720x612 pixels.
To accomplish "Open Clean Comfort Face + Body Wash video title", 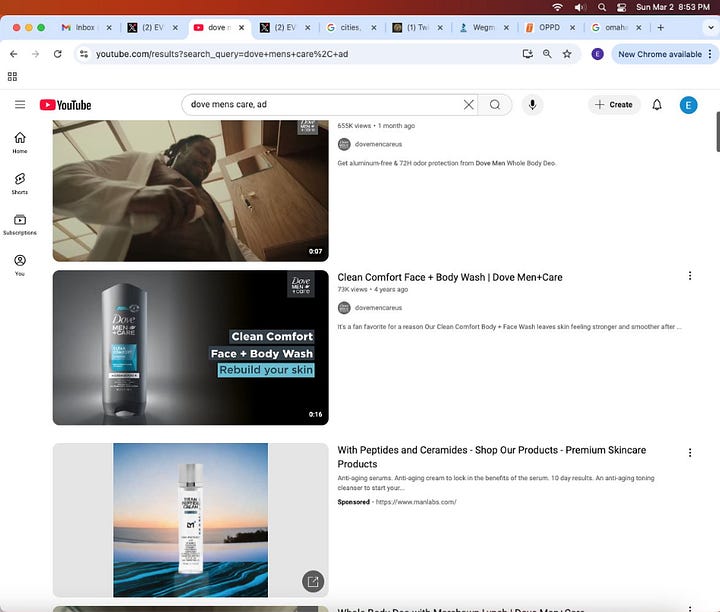I will 450,277.
